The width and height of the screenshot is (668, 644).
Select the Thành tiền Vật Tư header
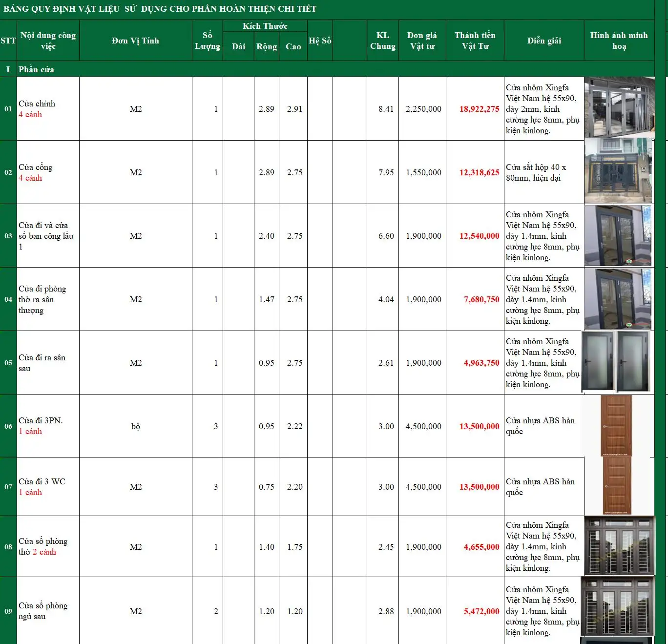474,41
